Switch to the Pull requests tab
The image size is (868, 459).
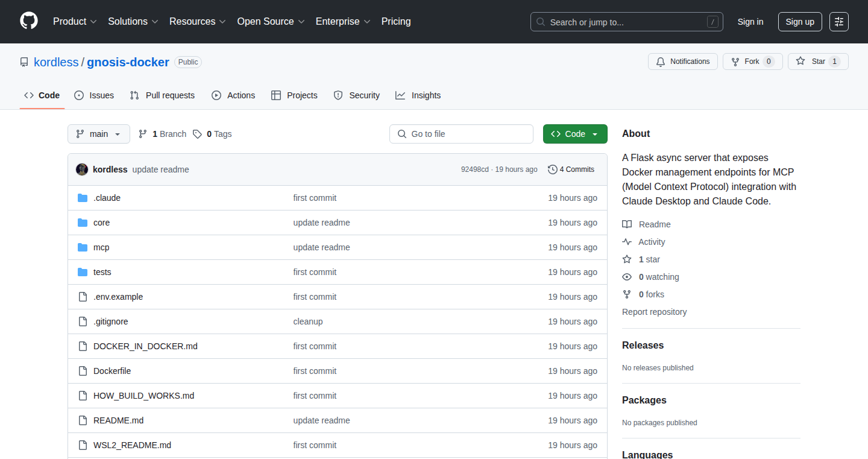pos(162,95)
